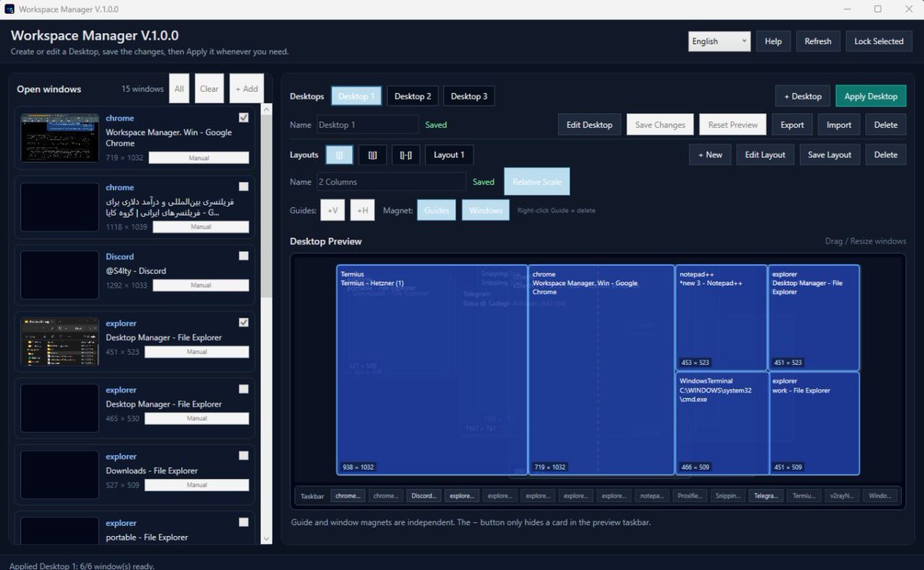The width and height of the screenshot is (924, 570).
Task: Check the portable File Explorer checkbox
Action: tap(244, 522)
